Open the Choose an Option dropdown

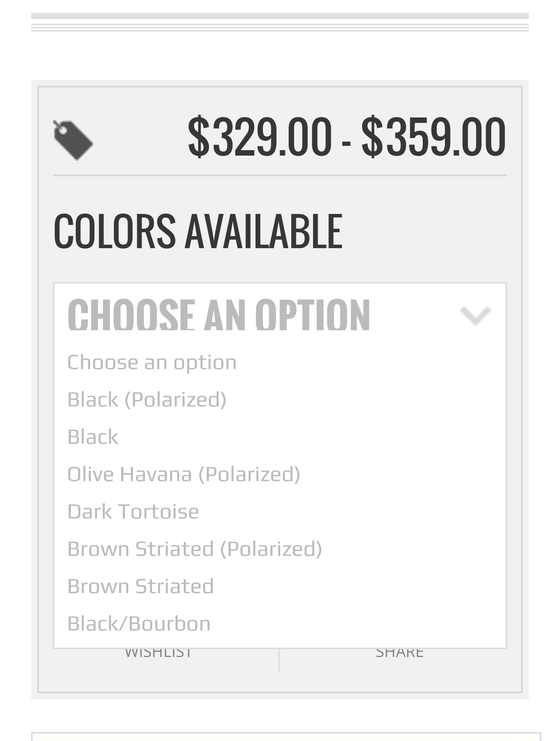click(280, 314)
